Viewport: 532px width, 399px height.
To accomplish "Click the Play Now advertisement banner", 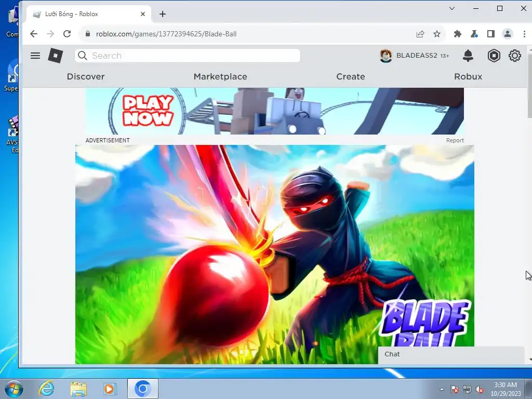I will pos(274,111).
